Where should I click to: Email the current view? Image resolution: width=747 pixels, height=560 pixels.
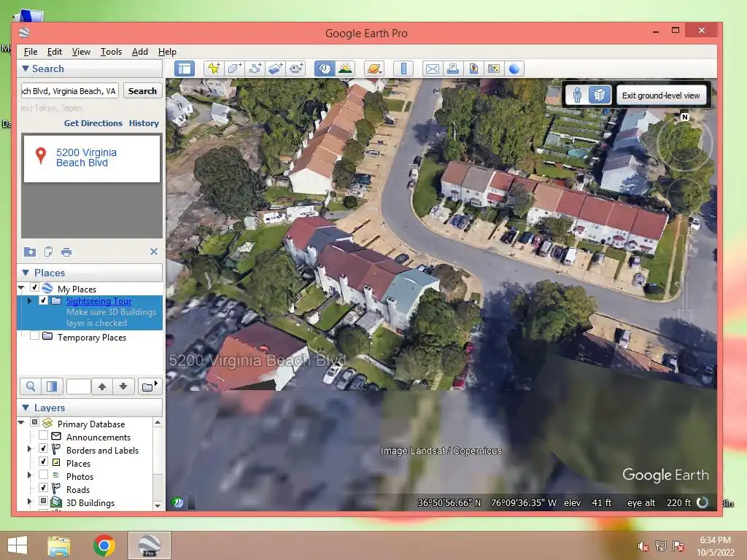click(432, 69)
